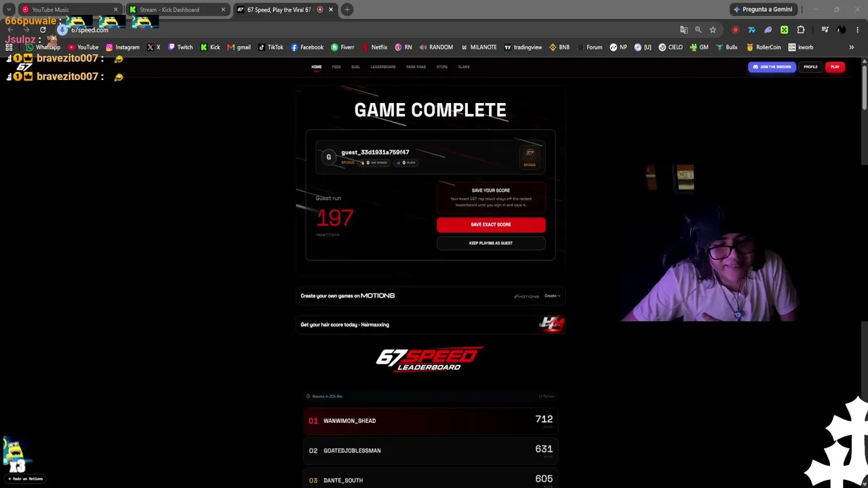Close the YouTube Music tab
The image size is (868, 488).
[115, 9]
